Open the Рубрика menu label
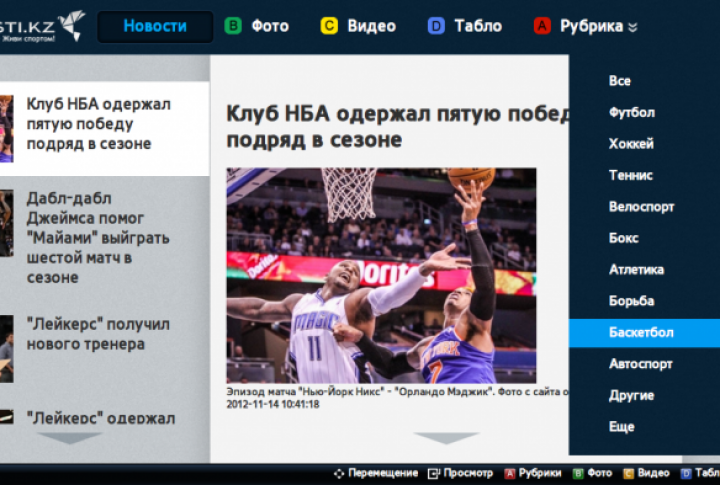 (591, 26)
